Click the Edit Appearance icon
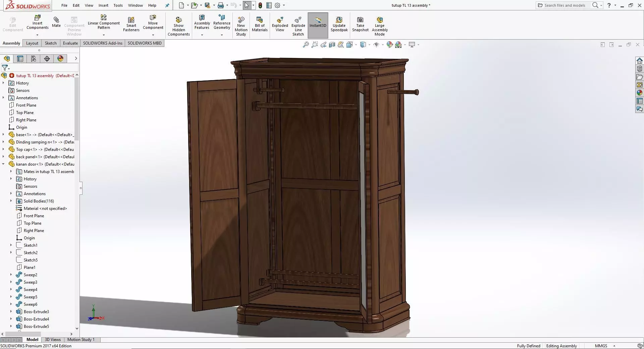644x349 pixels. pyautogui.click(x=389, y=45)
